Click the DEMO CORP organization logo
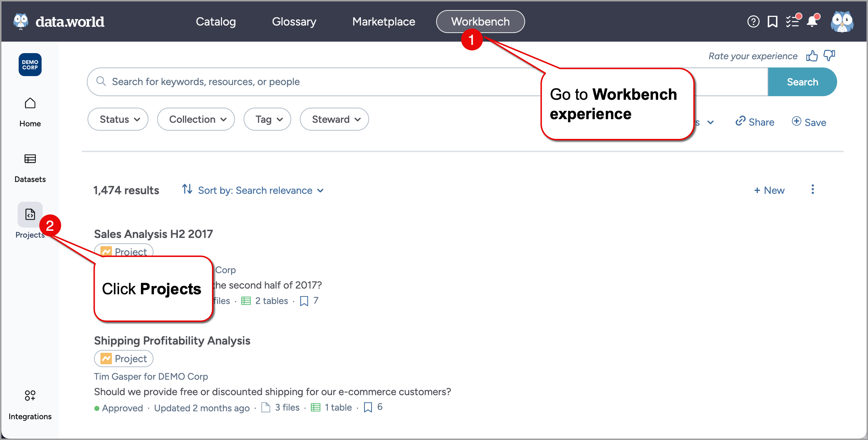The height and width of the screenshot is (440, 868). (30, 65)
